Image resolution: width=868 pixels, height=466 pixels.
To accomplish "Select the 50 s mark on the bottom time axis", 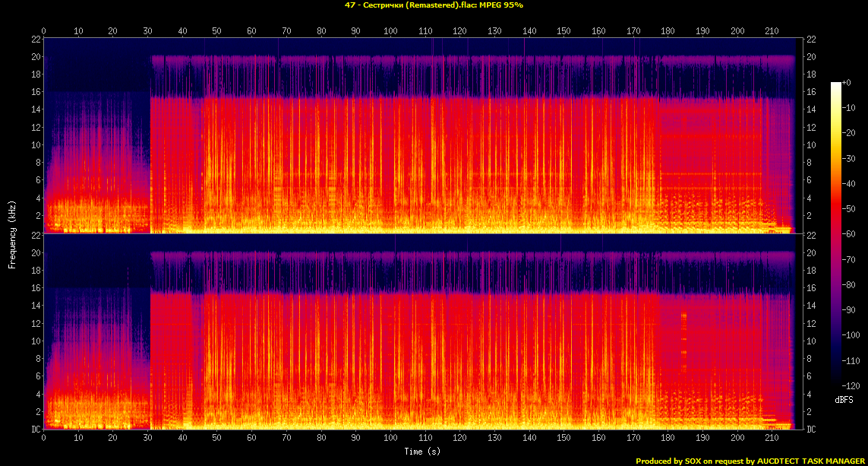I will pyautogui.click(x=217, y=439).
